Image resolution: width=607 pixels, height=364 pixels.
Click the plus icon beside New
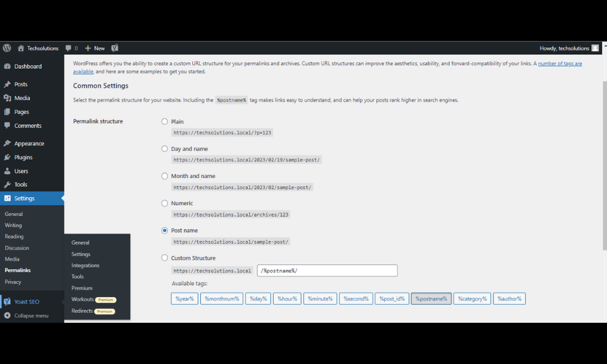click(x=88, y=49)
